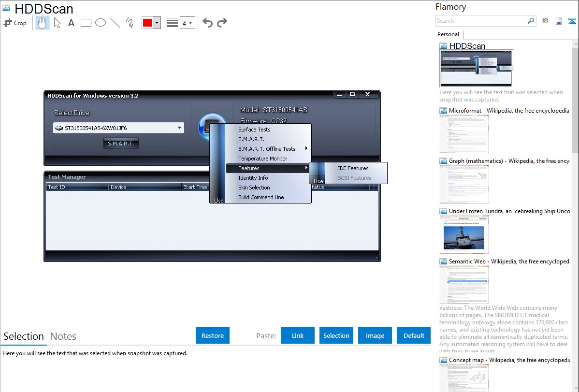The height and width of the screenshot is (392, 579).
Task: Open the color picker dropdown arrow
Action: point(157,23)
